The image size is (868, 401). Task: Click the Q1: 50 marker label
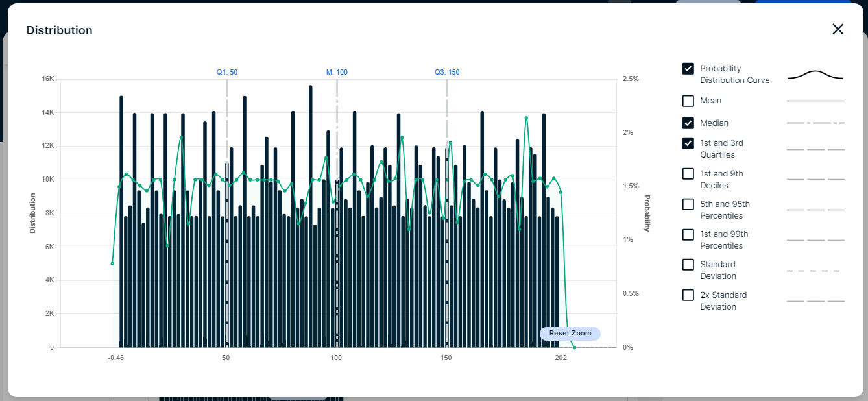[x=227, y=73]
